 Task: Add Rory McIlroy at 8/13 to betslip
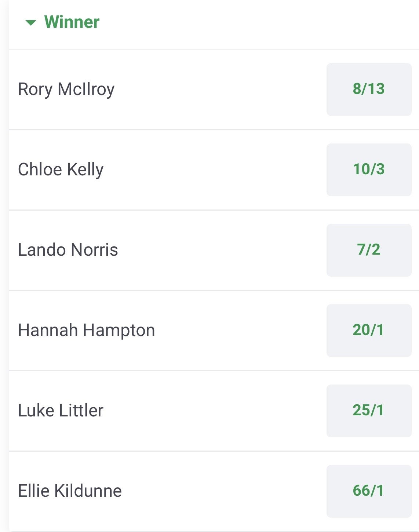[x=369, y=90]
